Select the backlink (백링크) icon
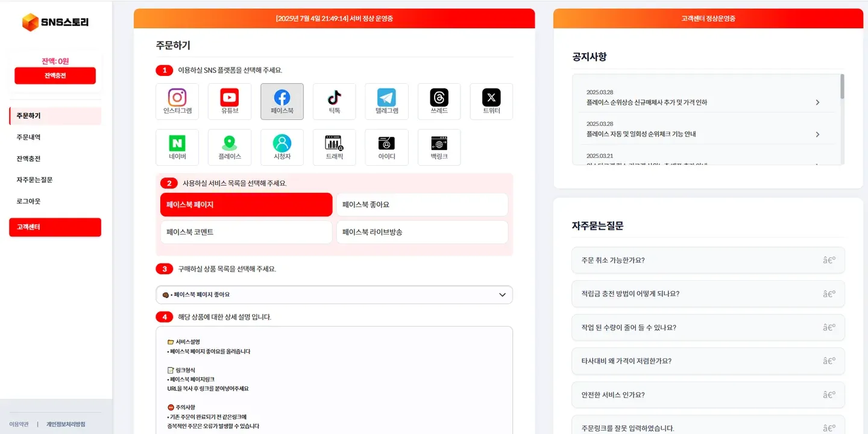868x434 pixels. [x=439, y=147]
